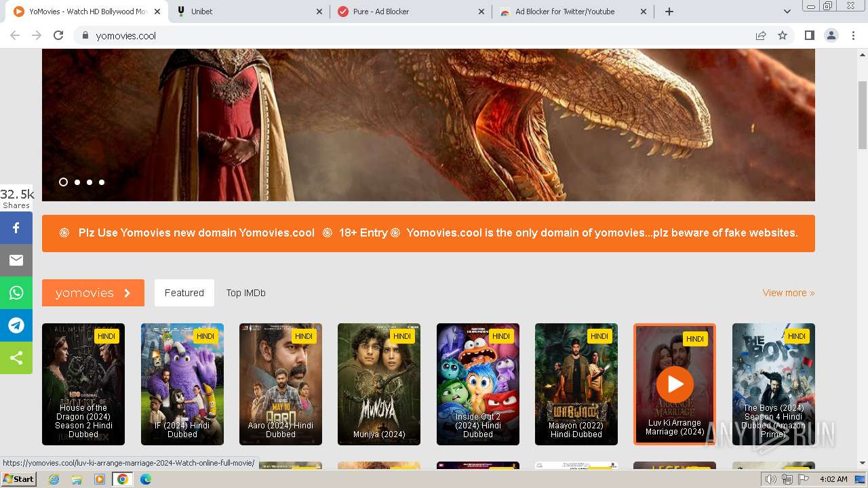Viewport: 868px width, 488px height.
Task: Share the page on WhatsApp
Action: [x=16, y=293]
